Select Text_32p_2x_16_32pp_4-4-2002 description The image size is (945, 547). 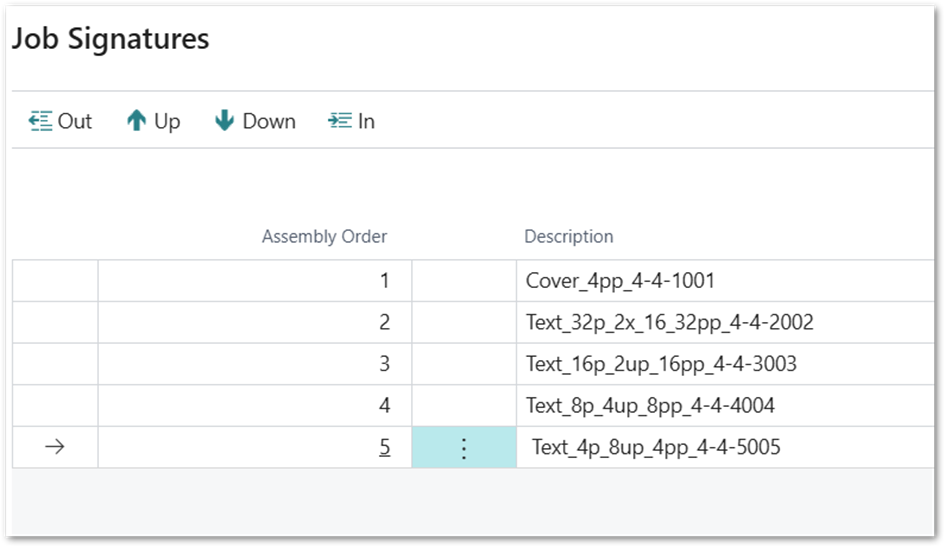point(669,323)
